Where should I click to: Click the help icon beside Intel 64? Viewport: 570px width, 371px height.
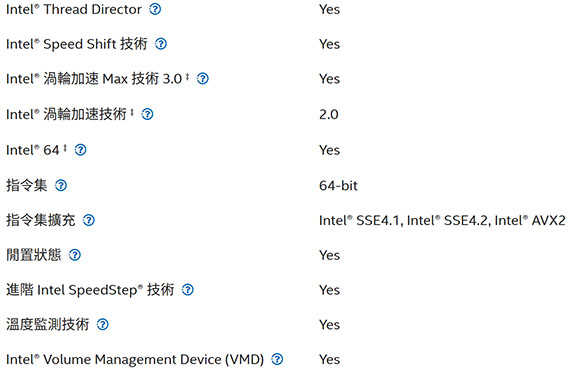pyautogui.click(x=80, y=150)
